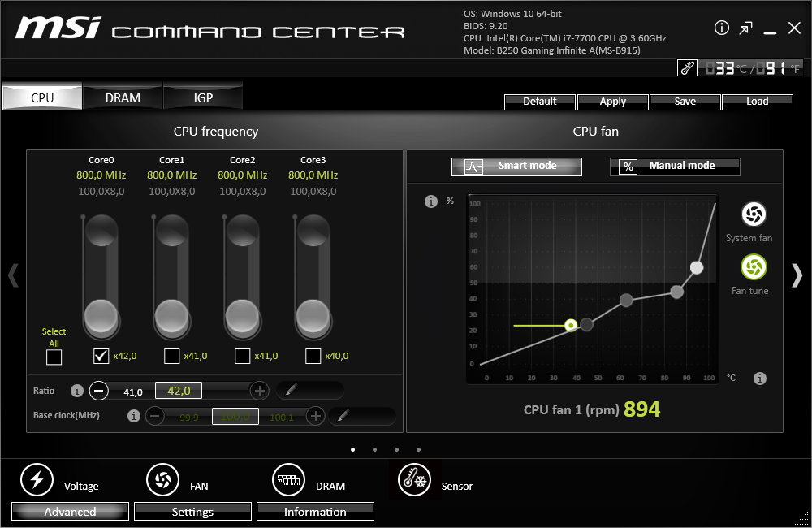Image resolution: width=812 pixels, height=528 pixels.
Task: Select second page indicator dot
Action: pyautogui.click(x=374, y=449)
